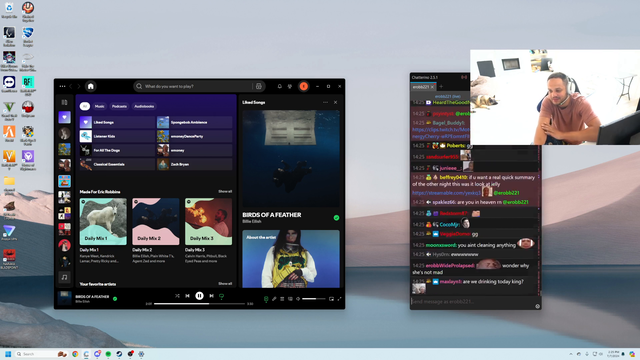Click Show all beside Made For Eric Robbins
This screenshot has height=360, width=640.
(225, 191)
